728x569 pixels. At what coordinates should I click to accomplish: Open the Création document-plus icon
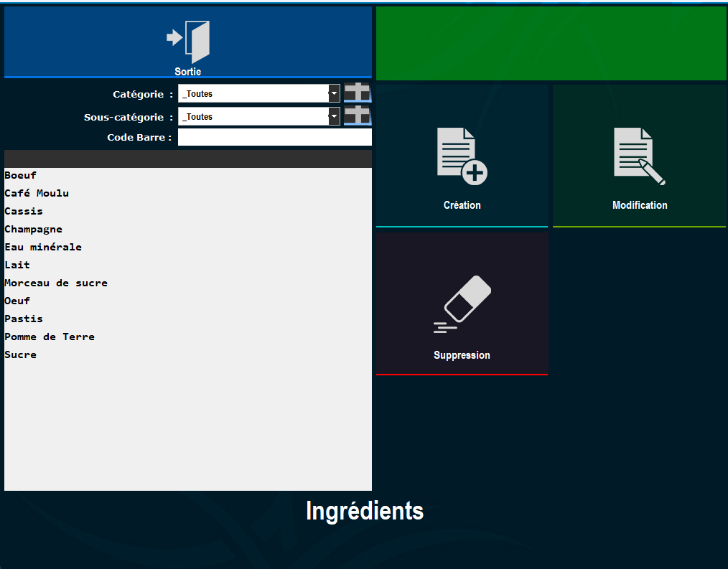pos(462,156)
